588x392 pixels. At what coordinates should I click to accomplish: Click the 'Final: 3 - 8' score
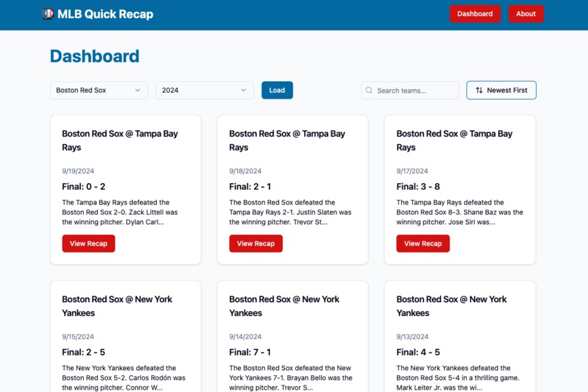418,187
